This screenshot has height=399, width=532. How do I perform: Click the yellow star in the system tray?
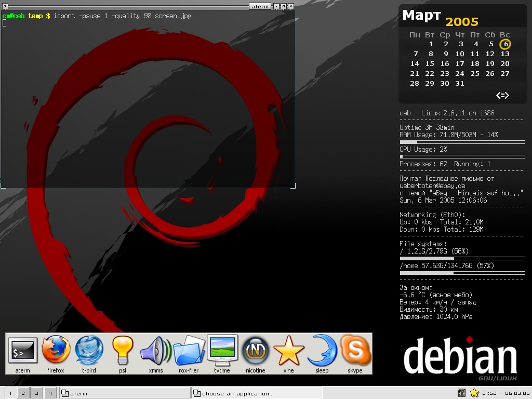coord(474,393)
